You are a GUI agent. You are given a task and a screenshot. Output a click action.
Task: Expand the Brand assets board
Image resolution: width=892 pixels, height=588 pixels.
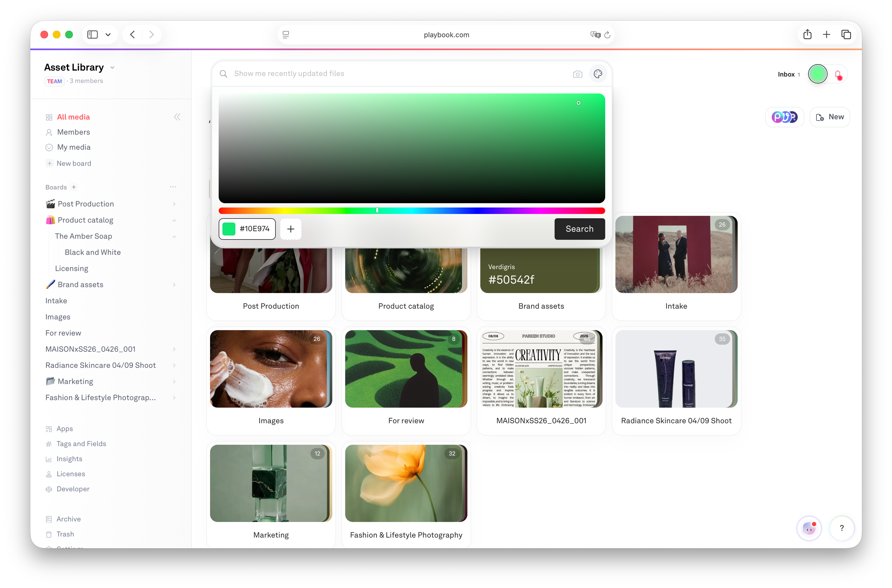[174, 285]
